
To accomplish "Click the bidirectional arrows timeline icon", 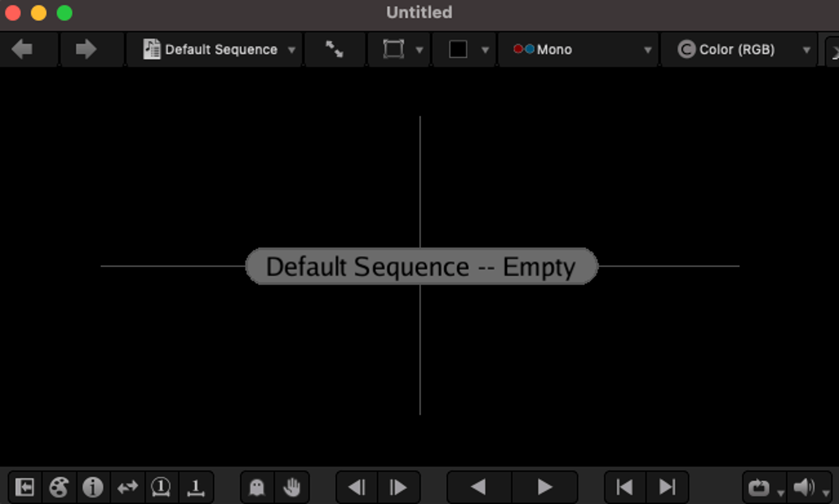I will (x=127, y=487).
